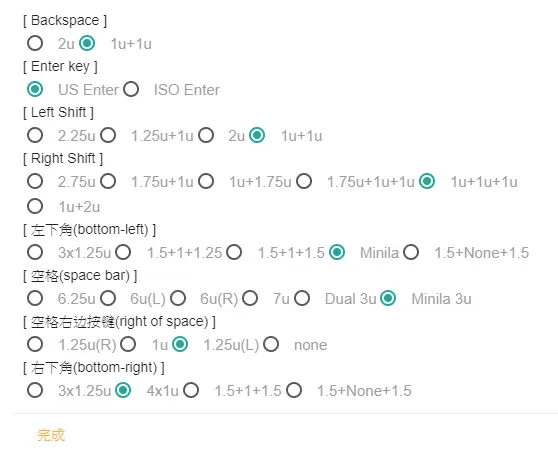Choose 1u+2u Right Shift layout
Image resolution: width=558 pixels, height=453 pixels.
(35, 206)
